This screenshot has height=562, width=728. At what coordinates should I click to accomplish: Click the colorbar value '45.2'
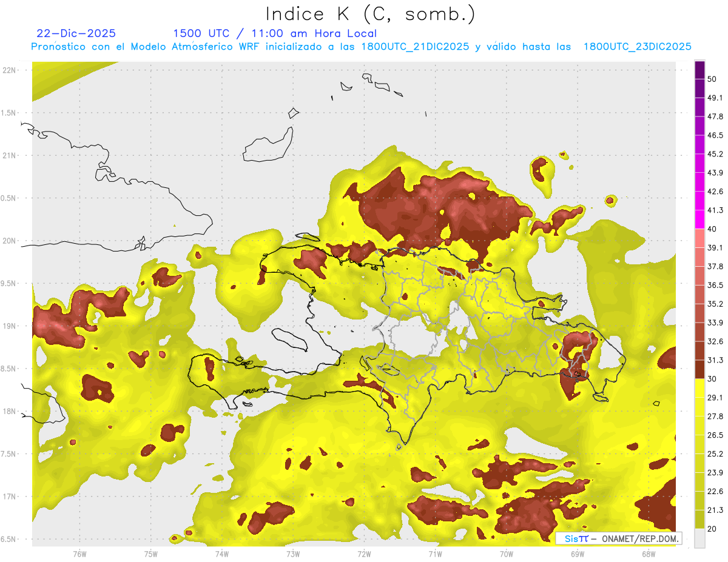click(x=715, y=154)
